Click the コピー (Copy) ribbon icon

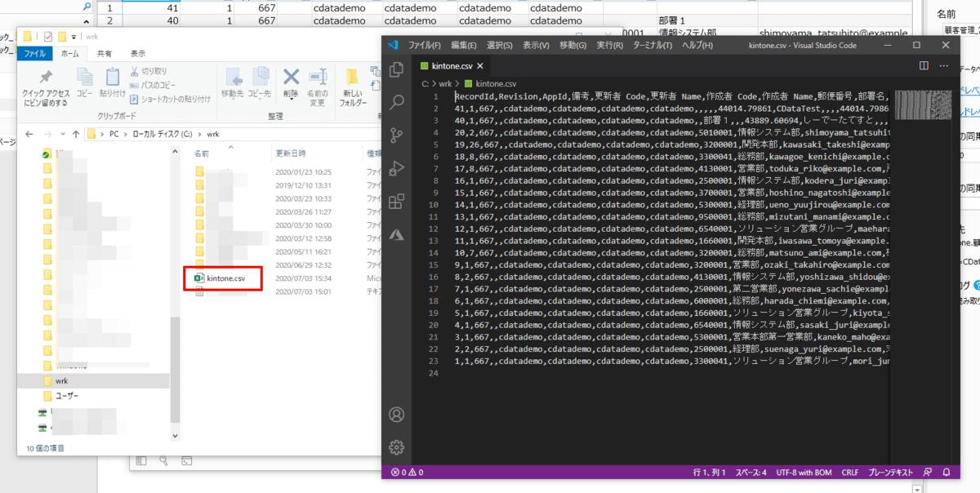click(x=85, y=82)
